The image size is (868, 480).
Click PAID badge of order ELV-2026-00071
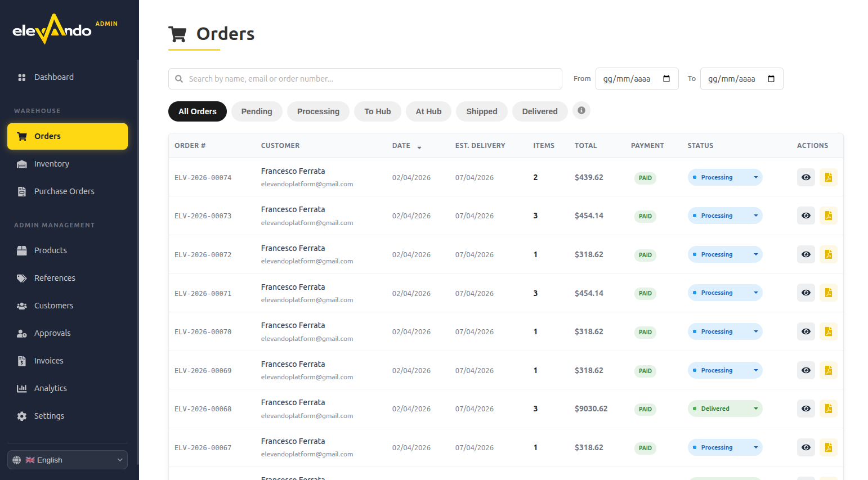[x=645, y=293]
